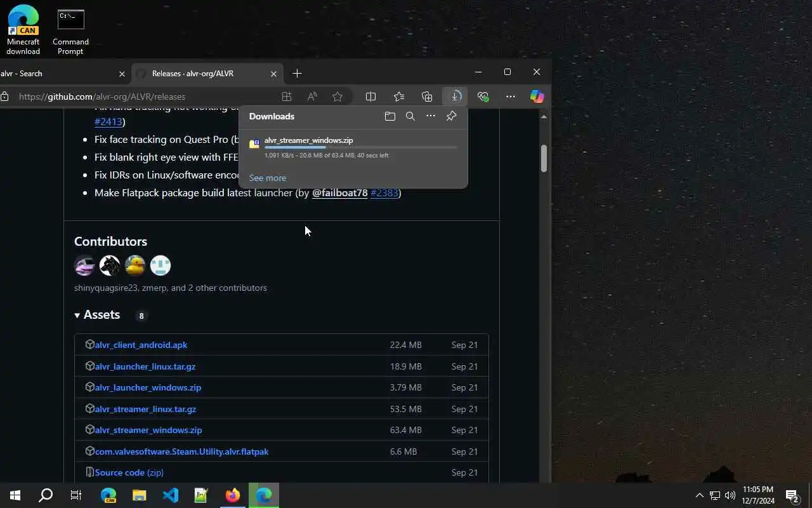The width and height of the screenshot is (812, 508).
Task: Download com.valvesoftware.Steam.Utility.alvr.flatpak
Action: [x=181, y=451]
